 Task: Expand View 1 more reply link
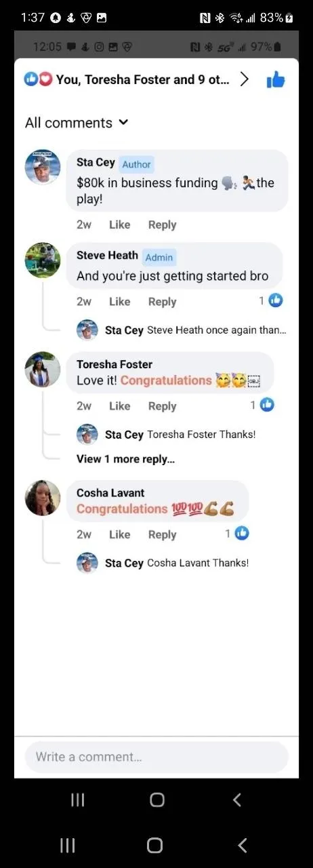point(125,459)
